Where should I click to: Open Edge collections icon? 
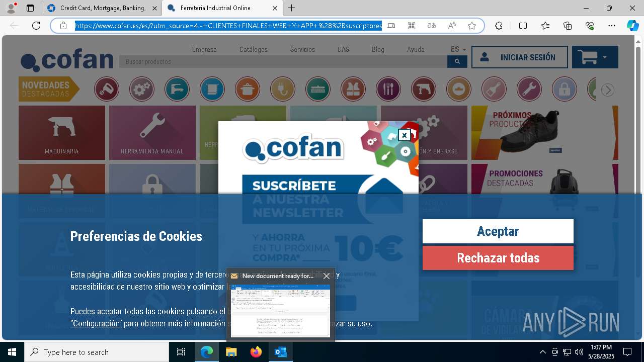tap(568, 26)
